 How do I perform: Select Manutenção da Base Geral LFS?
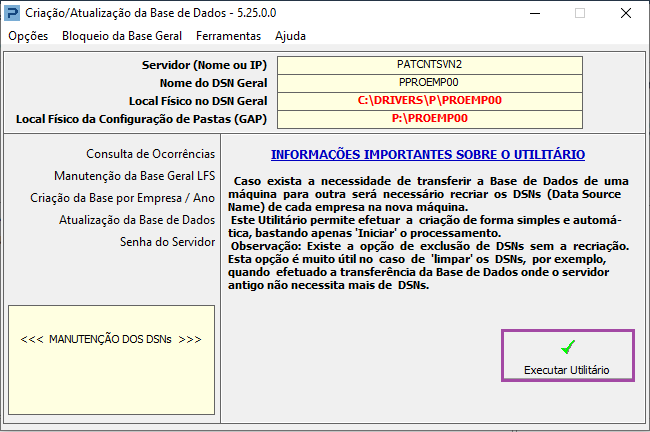(x=134, y=176)
